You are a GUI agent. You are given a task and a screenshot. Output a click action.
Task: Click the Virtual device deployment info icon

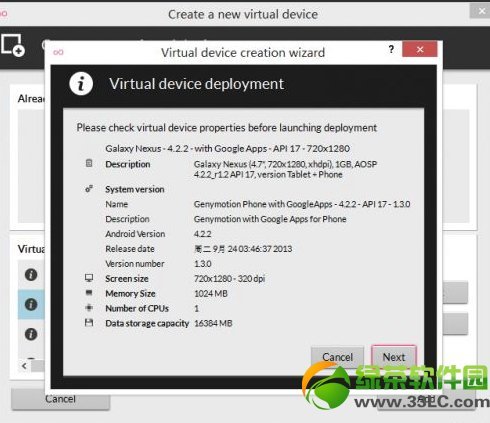(81, 84)
